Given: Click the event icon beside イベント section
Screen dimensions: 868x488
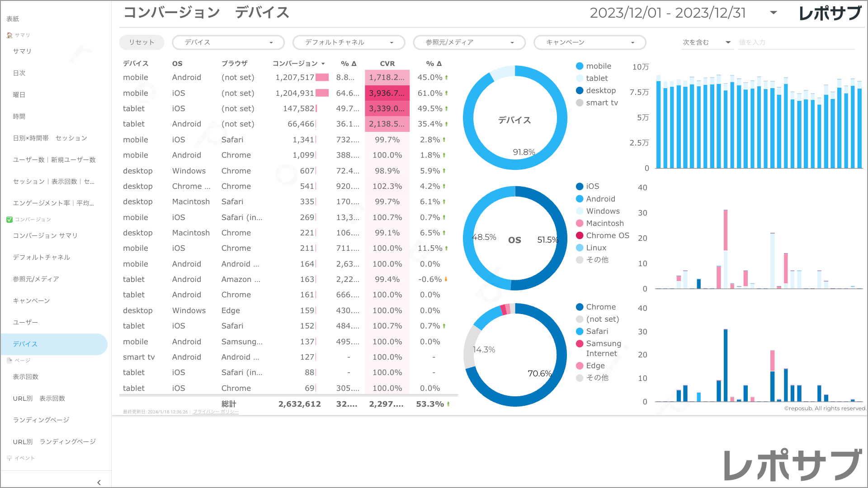Looking at the screenshot, I should point(9,458).
